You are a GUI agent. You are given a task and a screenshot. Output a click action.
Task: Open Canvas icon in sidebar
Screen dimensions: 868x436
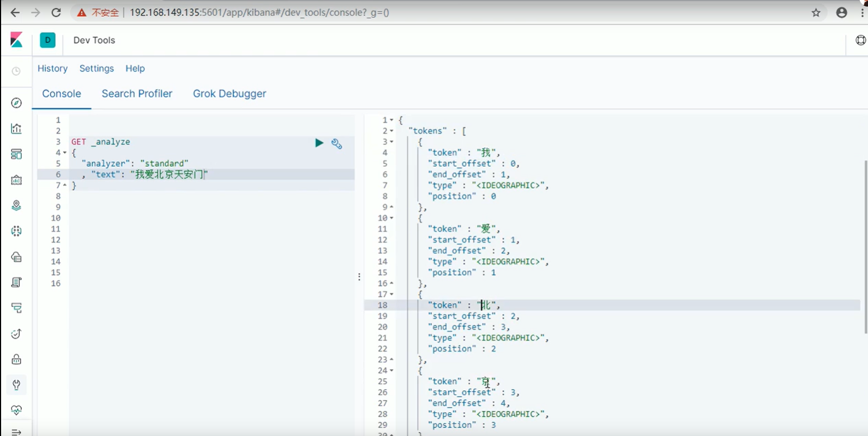point(16,180)
